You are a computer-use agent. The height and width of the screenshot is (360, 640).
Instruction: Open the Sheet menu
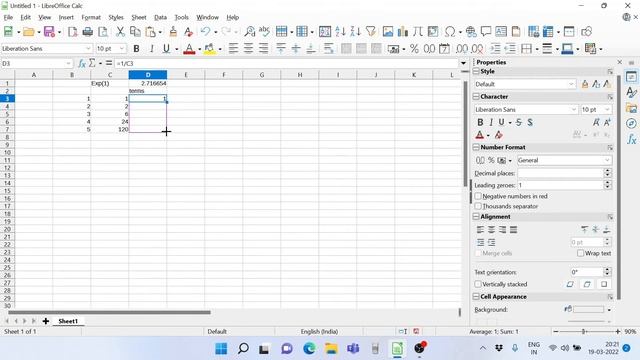(x=139, y=17)
